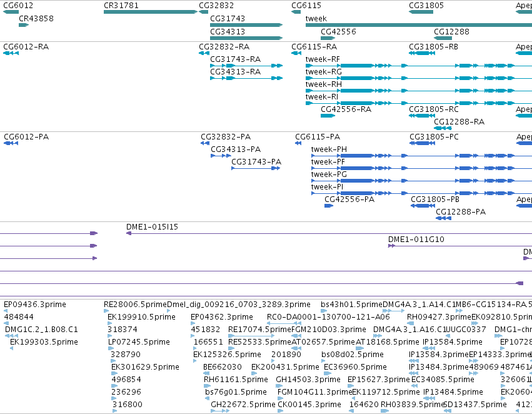Select protein CG6115-PA
The image size is (532, 414).
point(317,137)
